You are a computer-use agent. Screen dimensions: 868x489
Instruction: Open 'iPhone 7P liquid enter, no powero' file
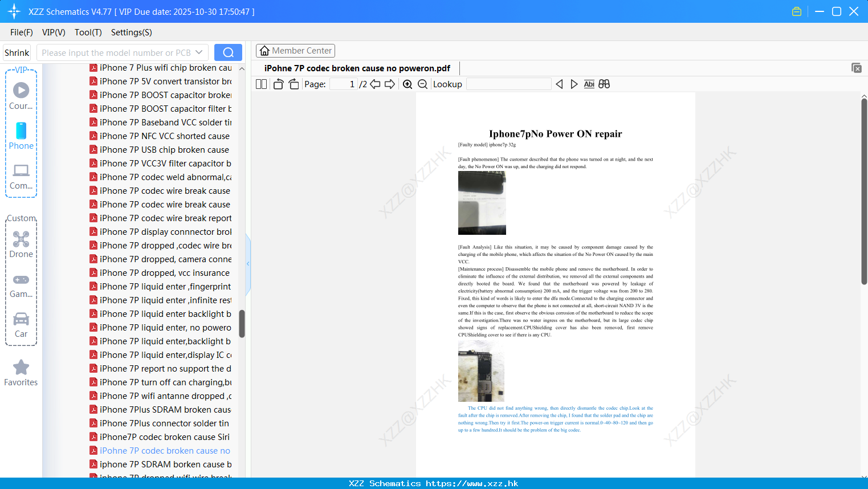click(161, 328)
